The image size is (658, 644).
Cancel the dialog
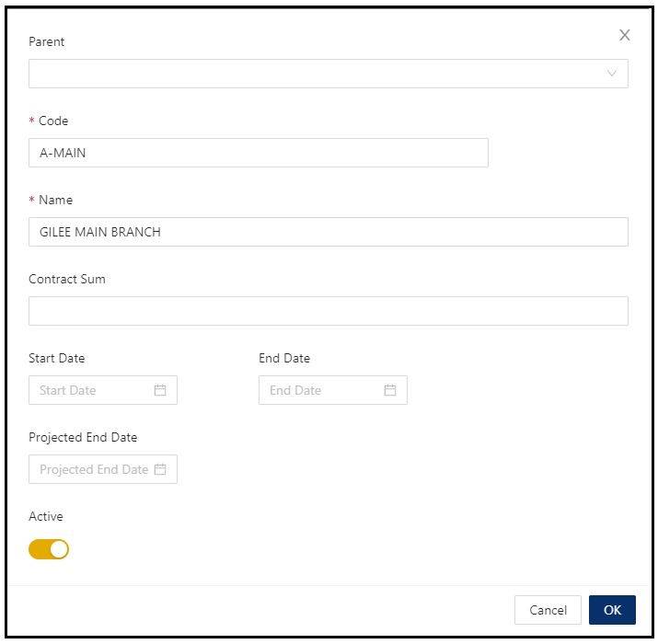(548, 610)
